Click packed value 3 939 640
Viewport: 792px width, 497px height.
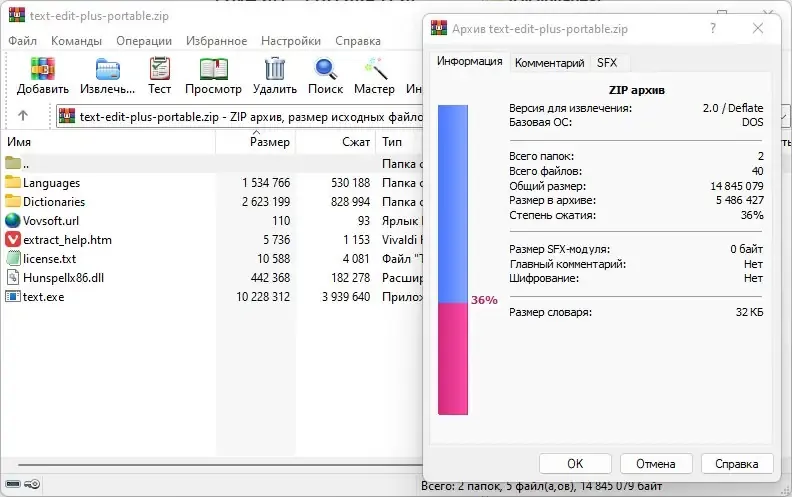(346, 296)
